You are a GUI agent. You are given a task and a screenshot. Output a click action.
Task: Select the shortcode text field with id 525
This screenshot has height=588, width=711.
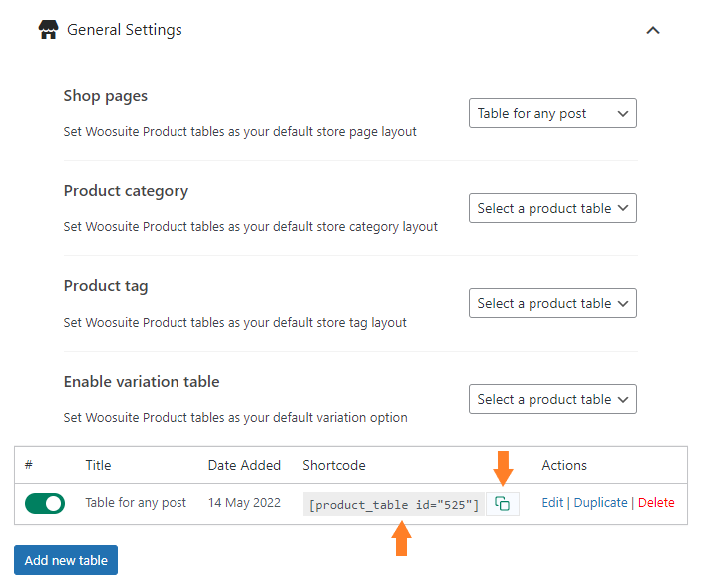point(394,504)
